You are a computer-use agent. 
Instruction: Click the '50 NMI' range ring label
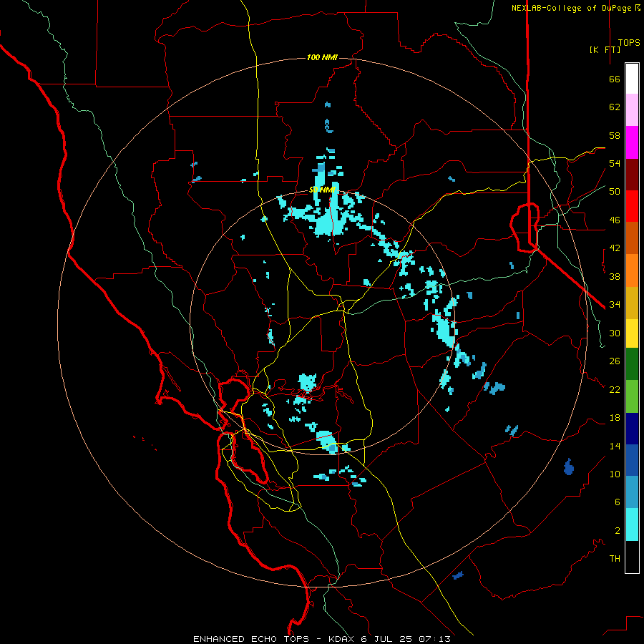(323, 190)
